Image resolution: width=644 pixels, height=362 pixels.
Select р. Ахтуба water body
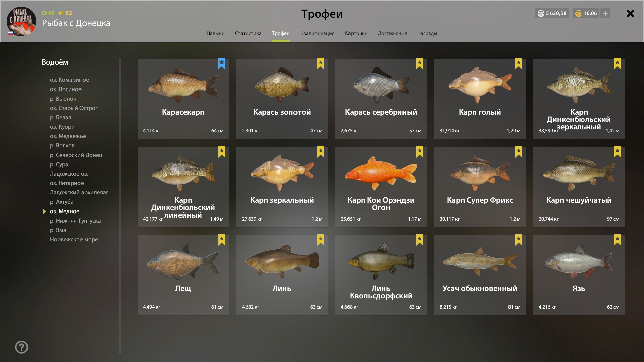62,202
